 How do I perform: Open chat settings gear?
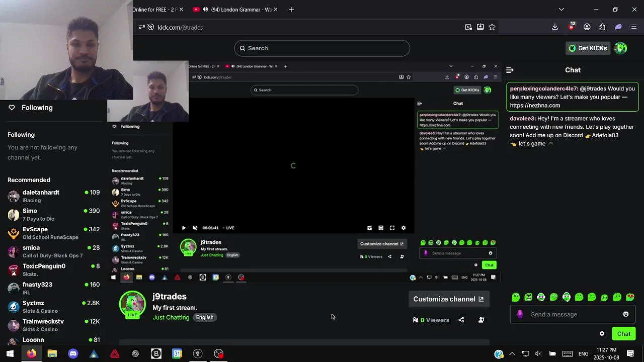[602, 334]
